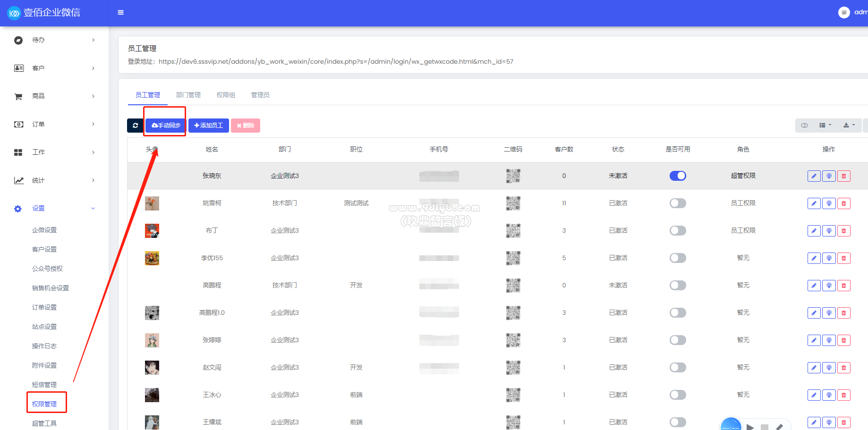Click the 添加员工 button
Viewport: 868px width, 430px height.
[x=209, y=126]
